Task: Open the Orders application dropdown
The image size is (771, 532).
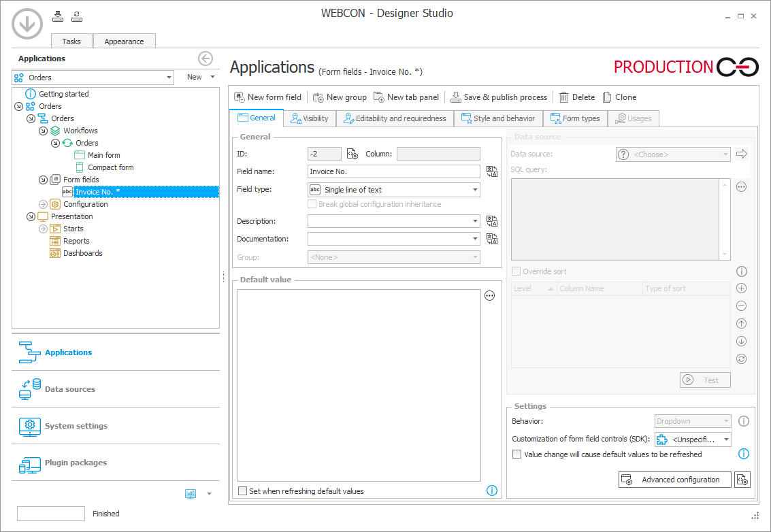Action: click(x=169, y=78)
